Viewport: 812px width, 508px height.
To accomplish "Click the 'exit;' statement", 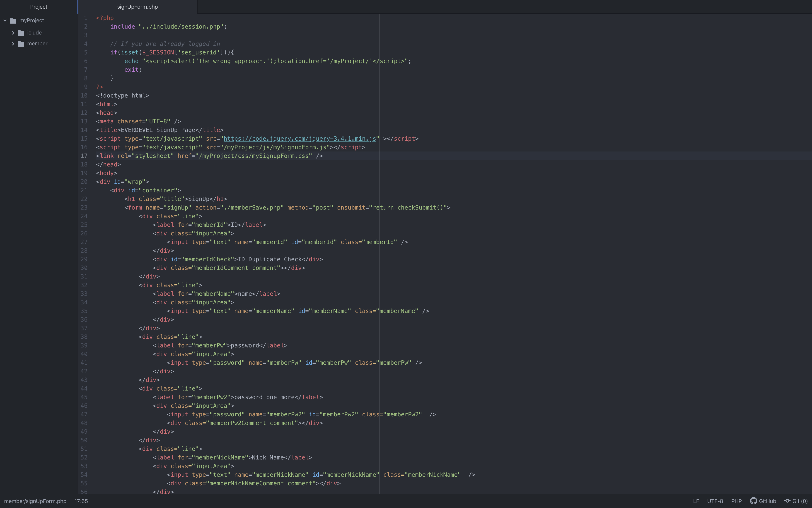I will pos(133,70).
